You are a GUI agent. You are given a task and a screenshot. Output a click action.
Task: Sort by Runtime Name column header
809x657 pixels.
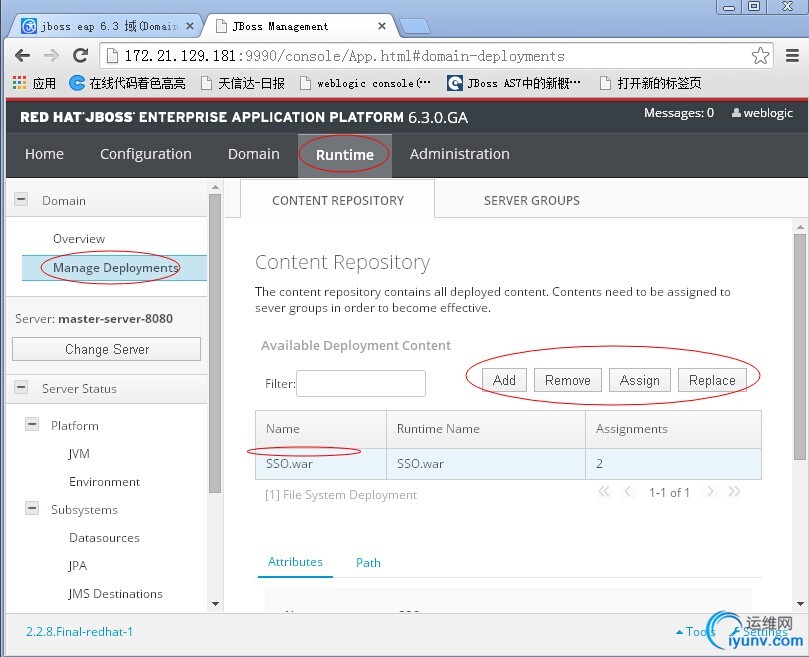click(x=486, y=429)
